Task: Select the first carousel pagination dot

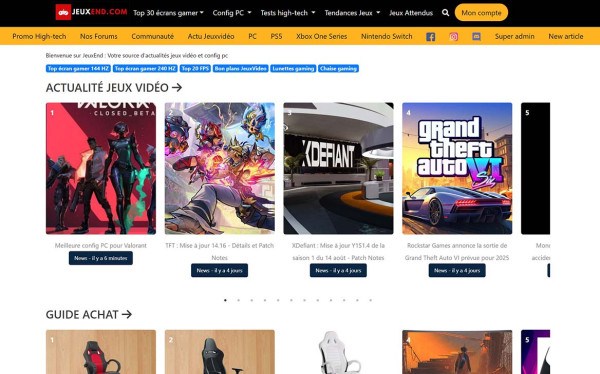Action: pyautogui.click(x=225, y=300)
